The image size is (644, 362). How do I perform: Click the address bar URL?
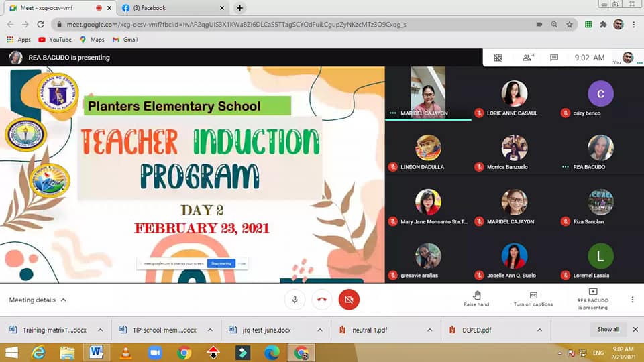coord(236,25)
